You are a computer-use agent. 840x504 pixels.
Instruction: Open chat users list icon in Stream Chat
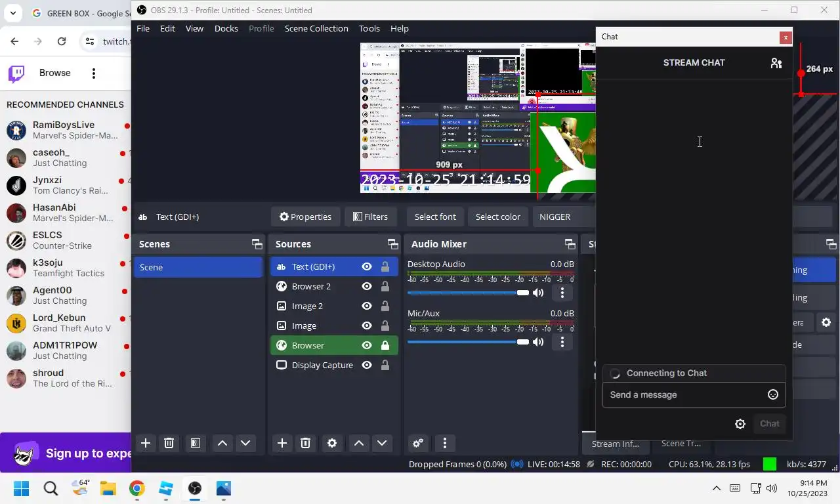776,63
